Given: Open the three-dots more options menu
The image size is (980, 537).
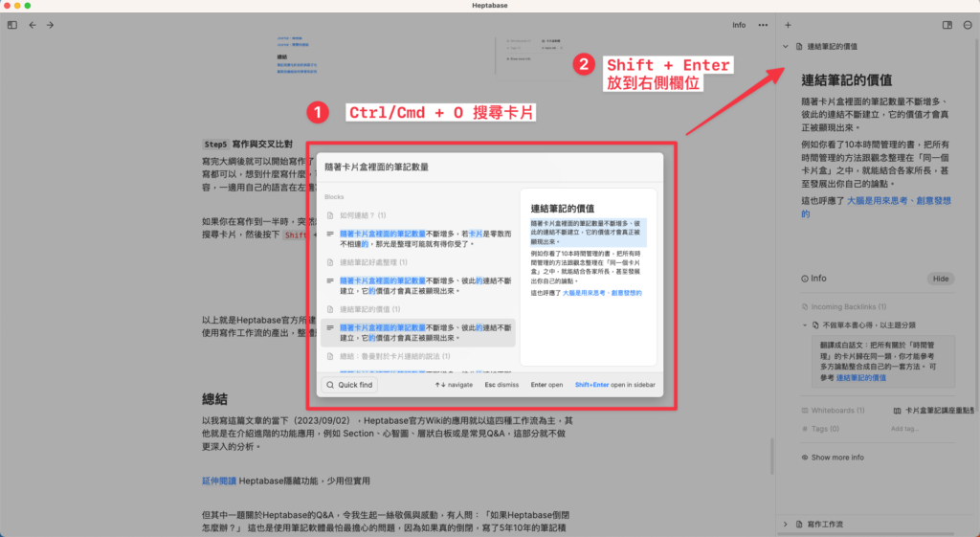Looking at the screenshot, I should [x=763, y=25].
